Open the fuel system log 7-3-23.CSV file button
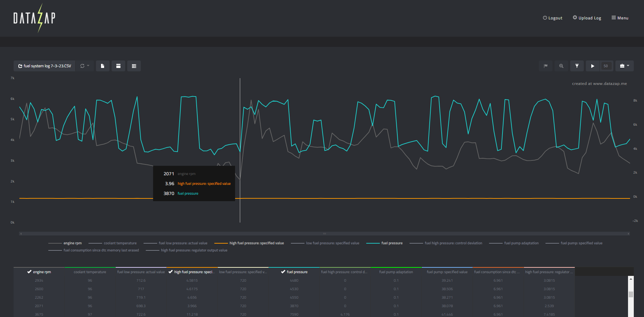The width and height of the screenshot is (644, 317). click(x=45, y=66)
